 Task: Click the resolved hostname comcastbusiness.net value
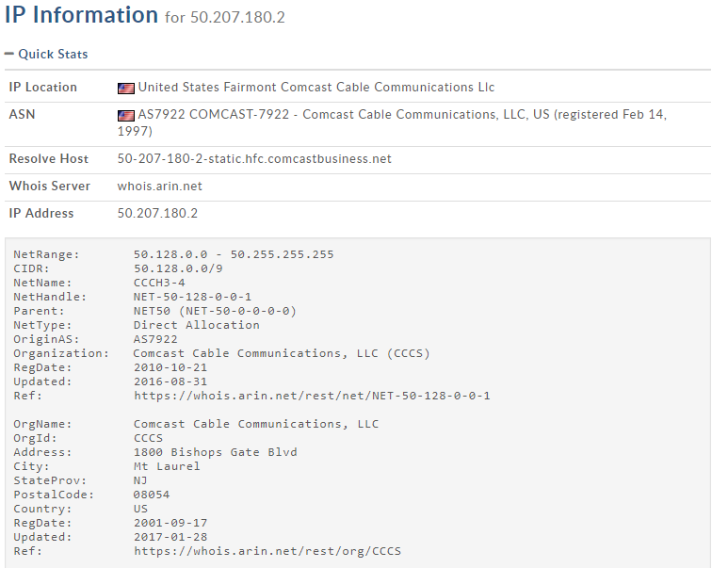(x=254, y=159)
